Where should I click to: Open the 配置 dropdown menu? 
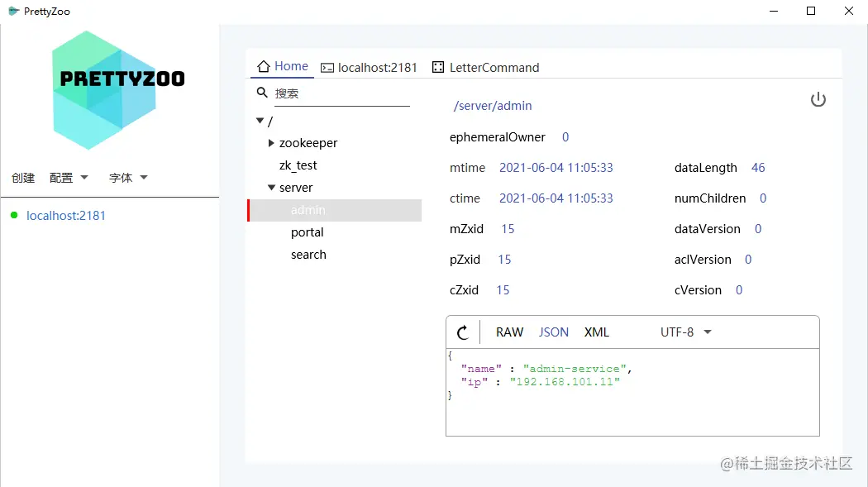69,178
